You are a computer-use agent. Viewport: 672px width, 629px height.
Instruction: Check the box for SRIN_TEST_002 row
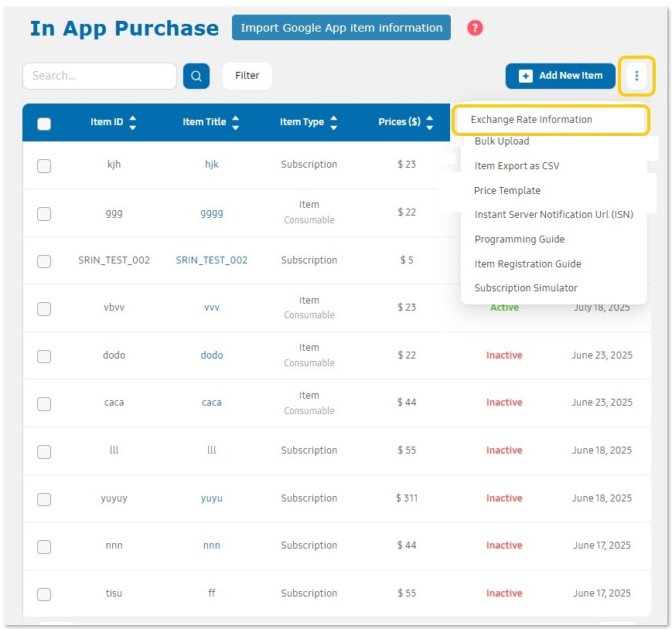(44, 261)
